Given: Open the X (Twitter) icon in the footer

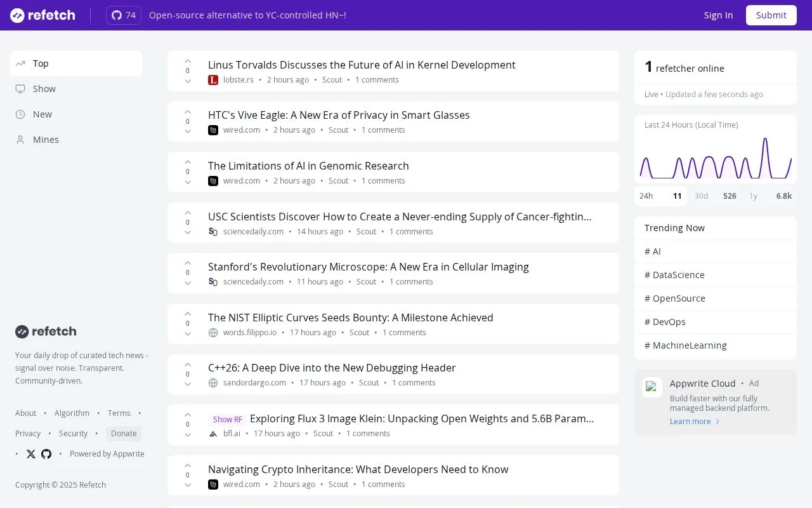Looking at the screenshot, I should click(x=31, y=454).
